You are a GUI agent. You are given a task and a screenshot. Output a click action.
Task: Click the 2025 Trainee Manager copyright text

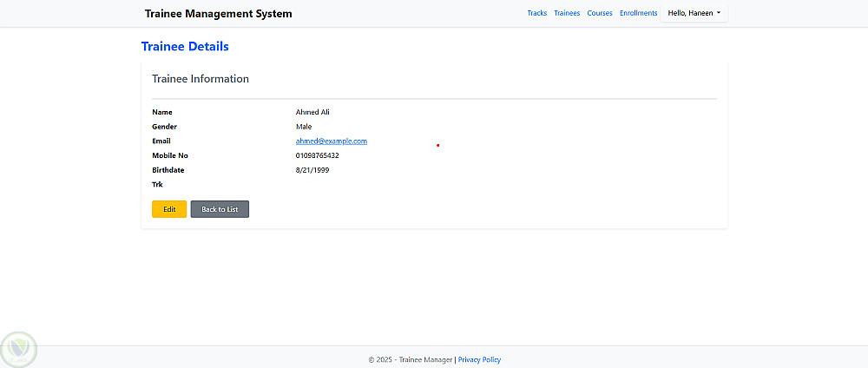pyautogui.click(x=410, y=359)
